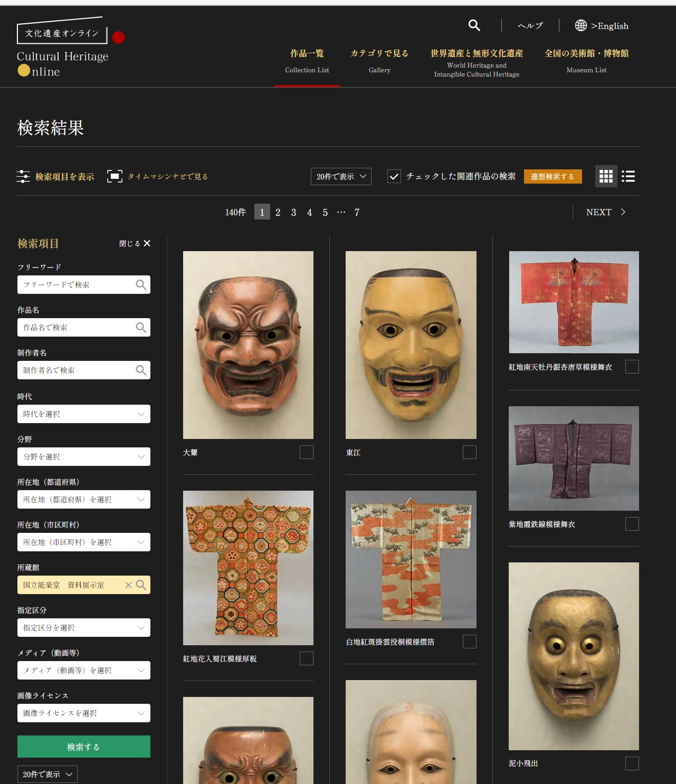Toggle the チェックした関連作品の検索 checkbox
The width and height of the screenshot is (676, 784).
394,177
